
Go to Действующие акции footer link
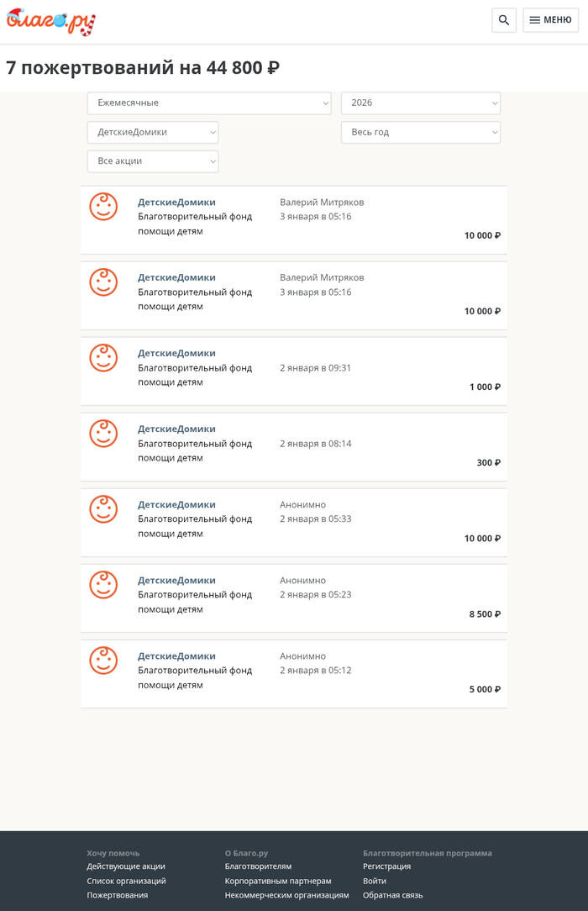(x=126, y=866)
